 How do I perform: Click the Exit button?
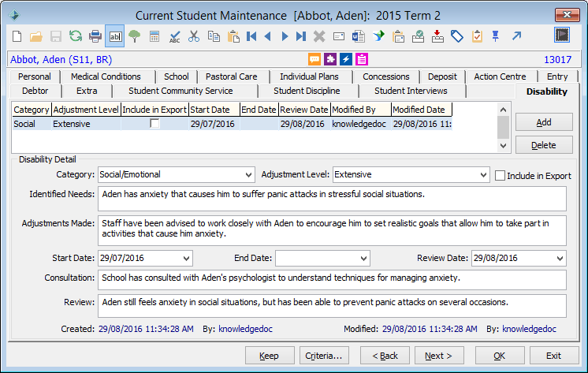(x=554, y=356)
